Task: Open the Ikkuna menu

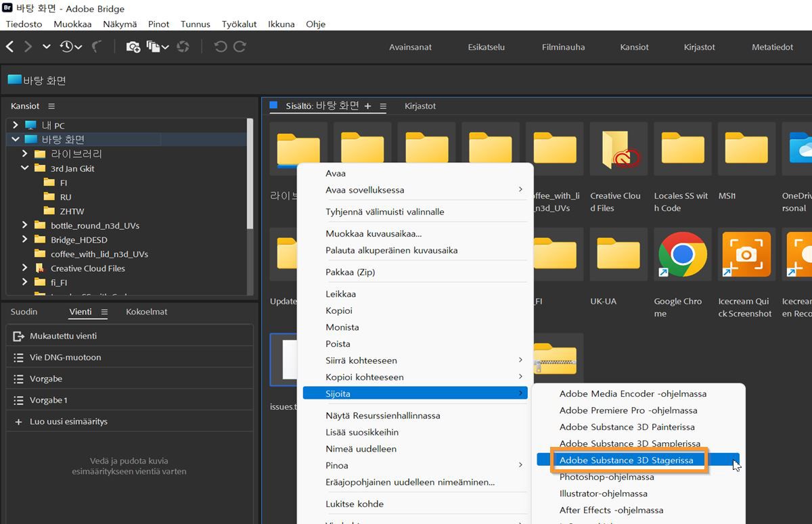Action: [x=281, y=24]
